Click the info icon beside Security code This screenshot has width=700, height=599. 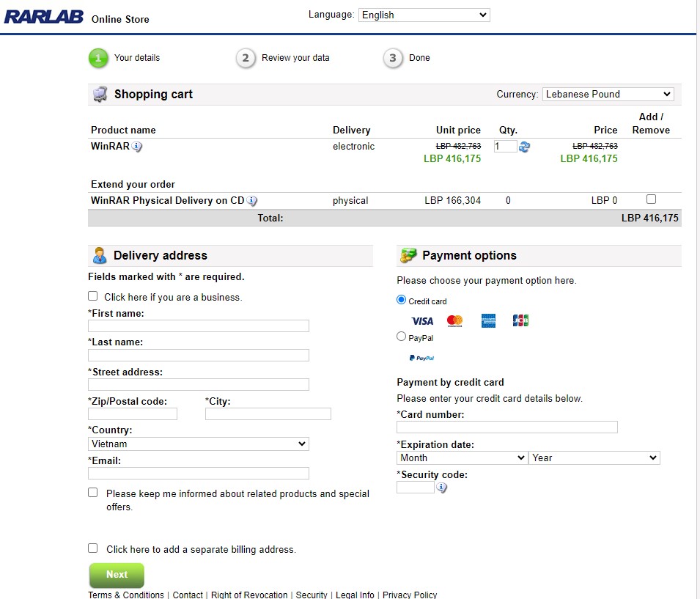click(x=442, y=487)
